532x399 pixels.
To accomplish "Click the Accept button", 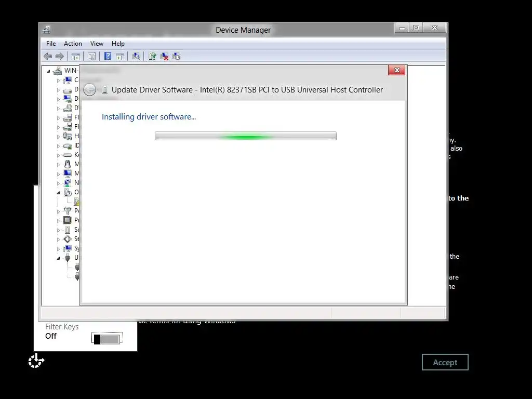I will tap(445, 362).
